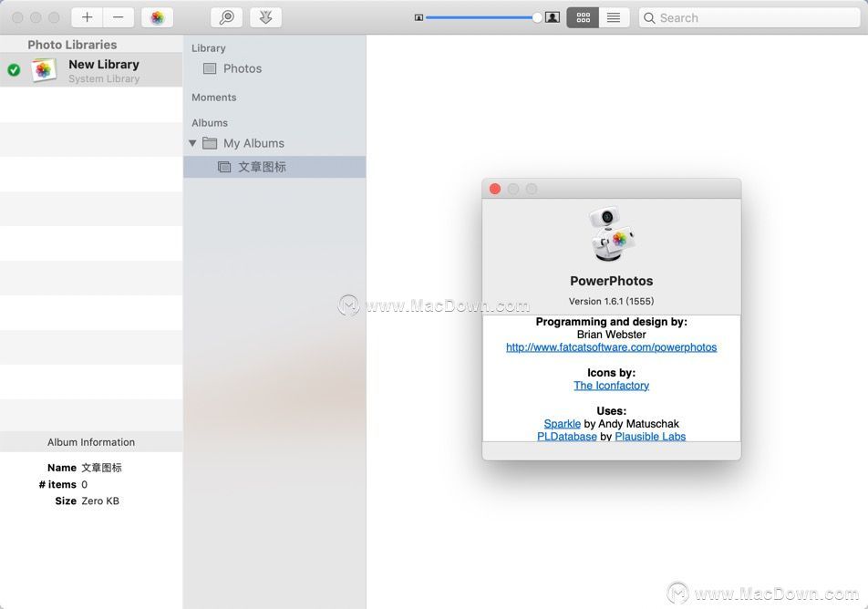Image resolution: width=868 pixels, height=609 pixels.
Task: Open The Iconfactory link
Action: click(x=611, y=386)
